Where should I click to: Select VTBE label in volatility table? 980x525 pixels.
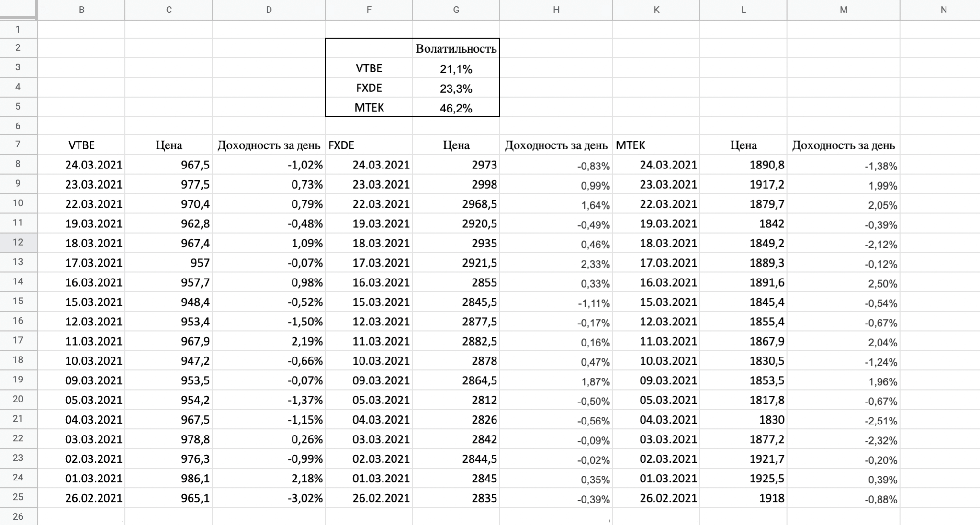369,68
